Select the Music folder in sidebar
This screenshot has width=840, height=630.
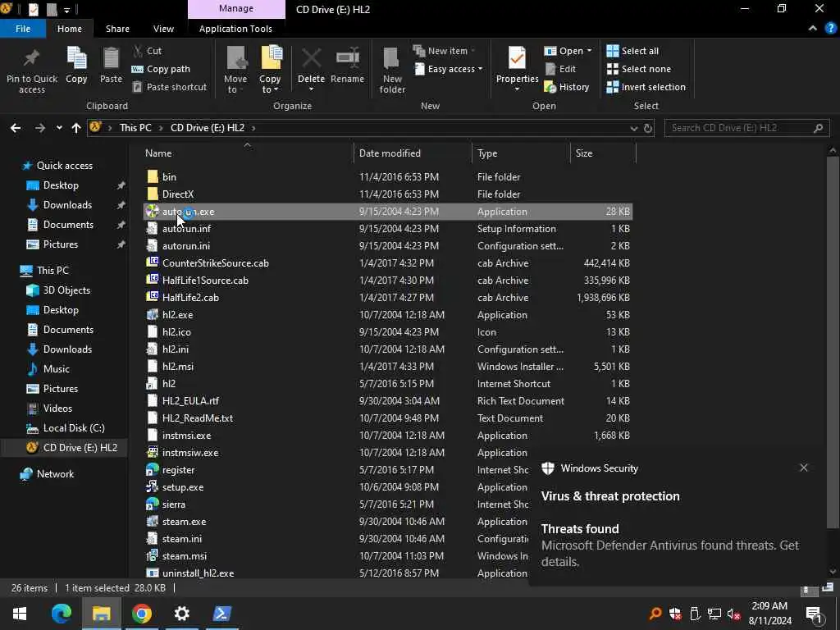click(x=57, y=369)
